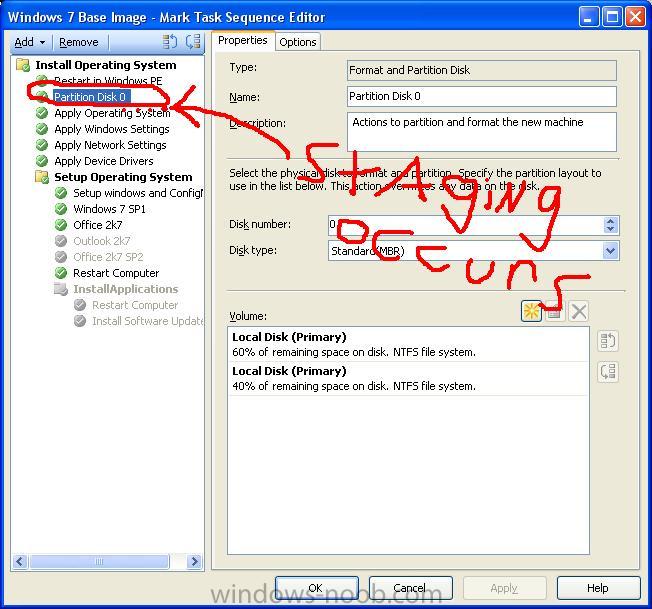Click the Remove toolbar button
Screen dimensions: 652x609
(x=79, y=42)
